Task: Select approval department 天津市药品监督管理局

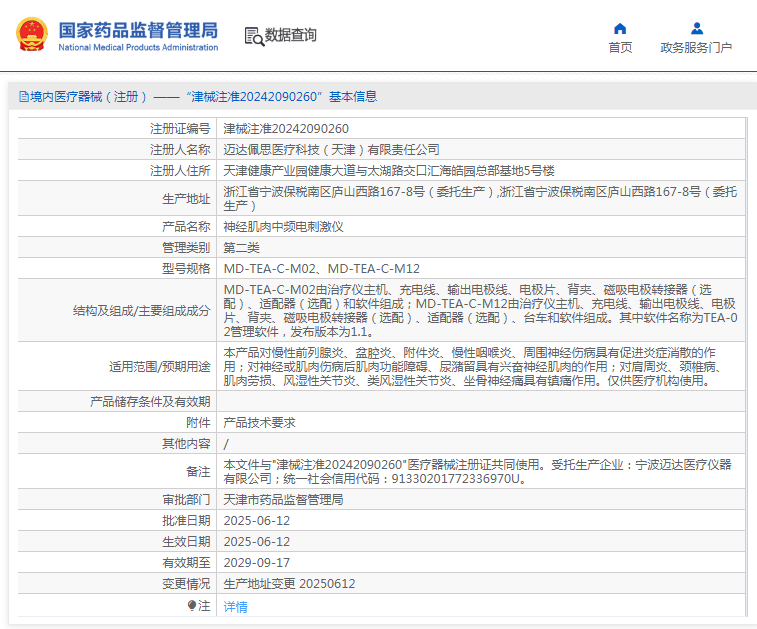Action: pyautogui.click(x=283, y=498)
